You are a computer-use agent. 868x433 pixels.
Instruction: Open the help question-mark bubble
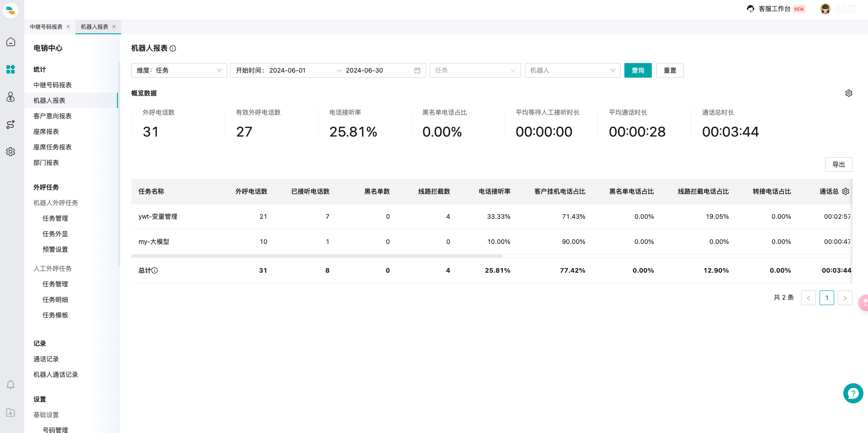853,393
